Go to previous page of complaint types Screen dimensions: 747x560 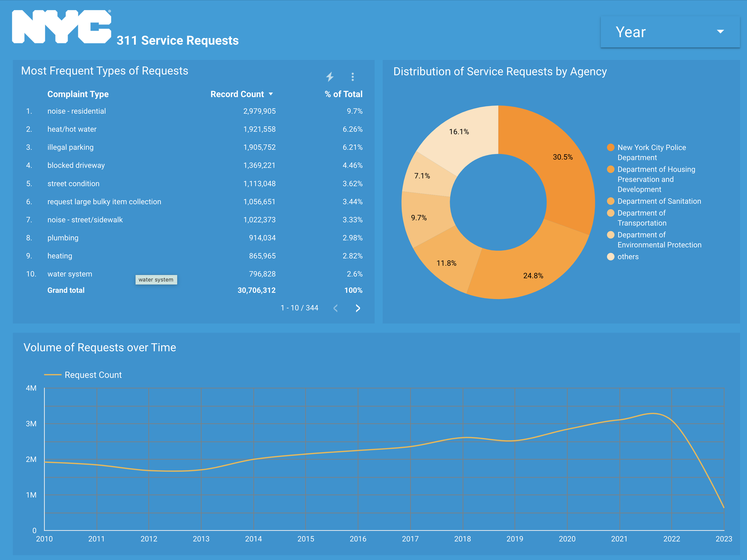point(335,308)
